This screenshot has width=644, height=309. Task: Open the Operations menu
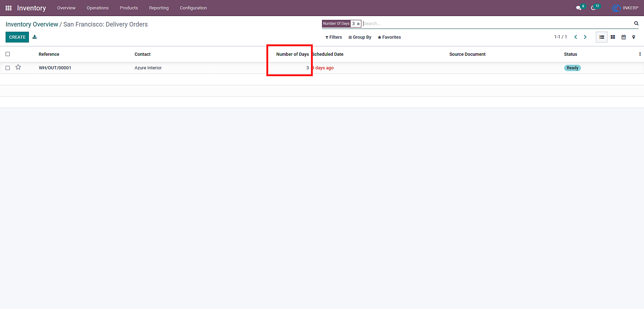98,8
